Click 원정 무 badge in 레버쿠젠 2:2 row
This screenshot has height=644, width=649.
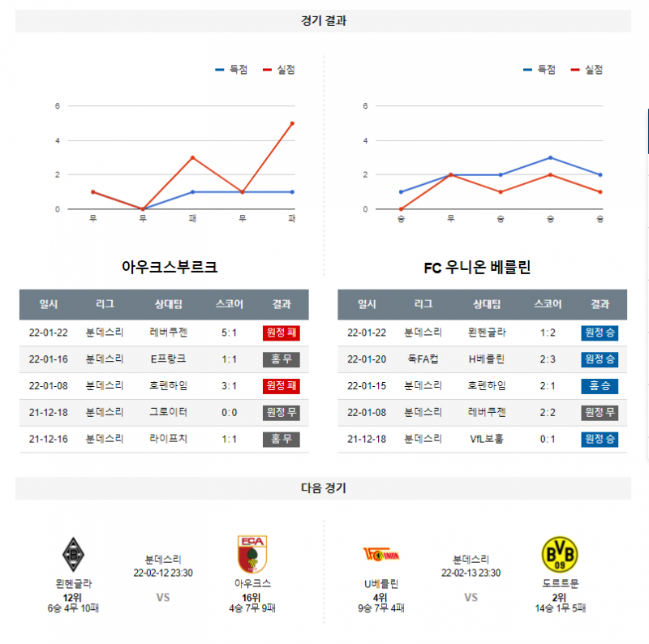[600, 412]
